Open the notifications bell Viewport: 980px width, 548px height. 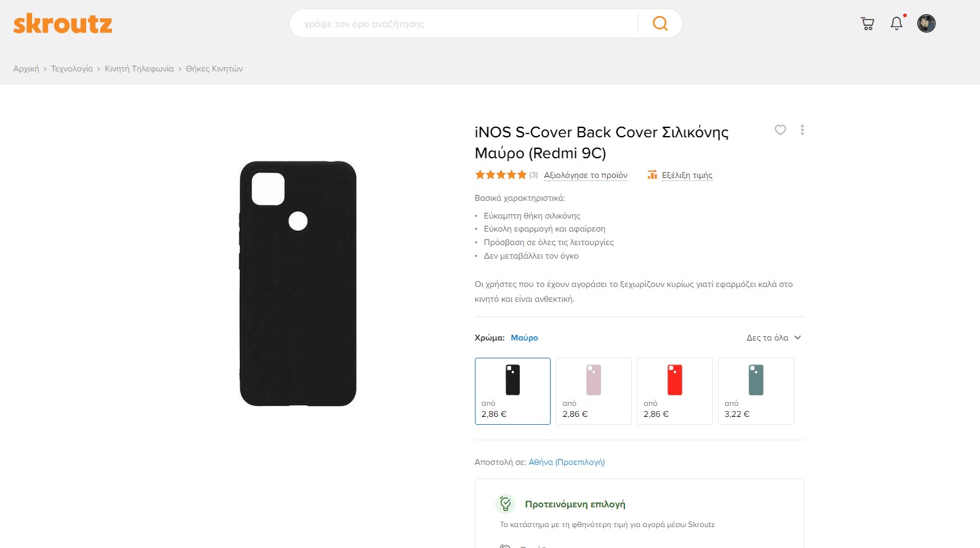897,23
